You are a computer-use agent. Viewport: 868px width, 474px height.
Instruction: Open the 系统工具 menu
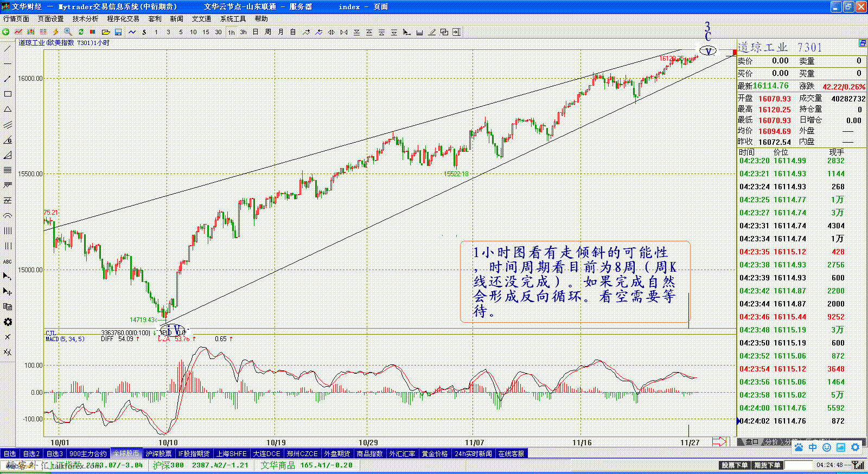[x=233, y=18]
